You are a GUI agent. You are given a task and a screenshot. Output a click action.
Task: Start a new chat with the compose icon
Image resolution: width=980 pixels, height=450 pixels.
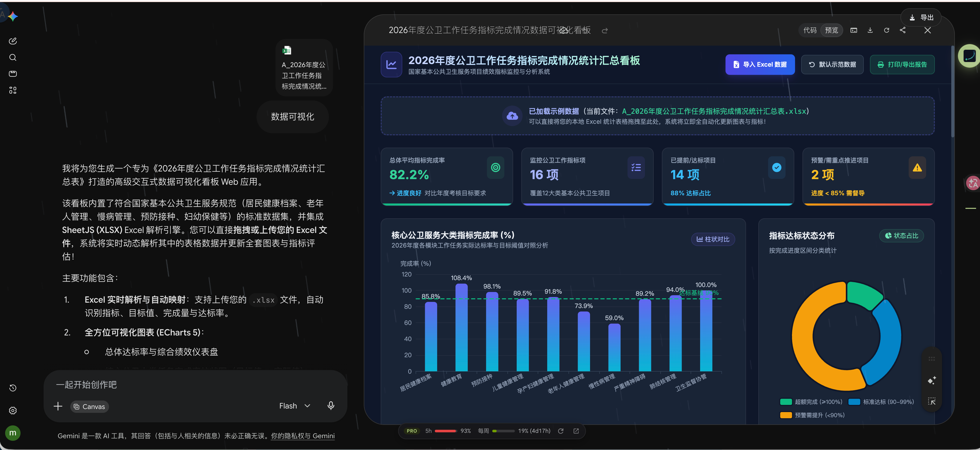pos(13,41)
